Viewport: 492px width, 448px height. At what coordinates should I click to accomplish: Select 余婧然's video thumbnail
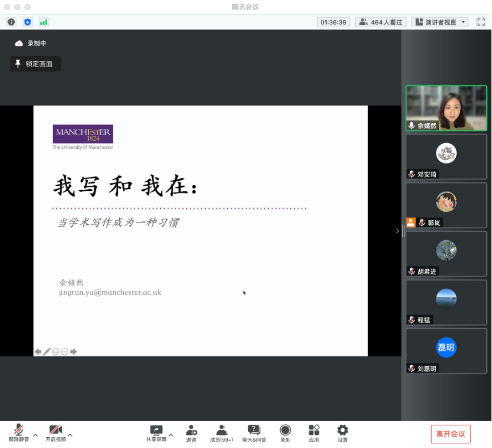tap(446, 108)
